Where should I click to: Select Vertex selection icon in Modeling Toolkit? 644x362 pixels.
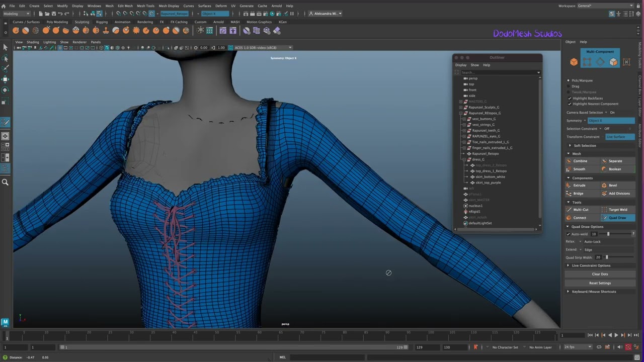(587, 62)
